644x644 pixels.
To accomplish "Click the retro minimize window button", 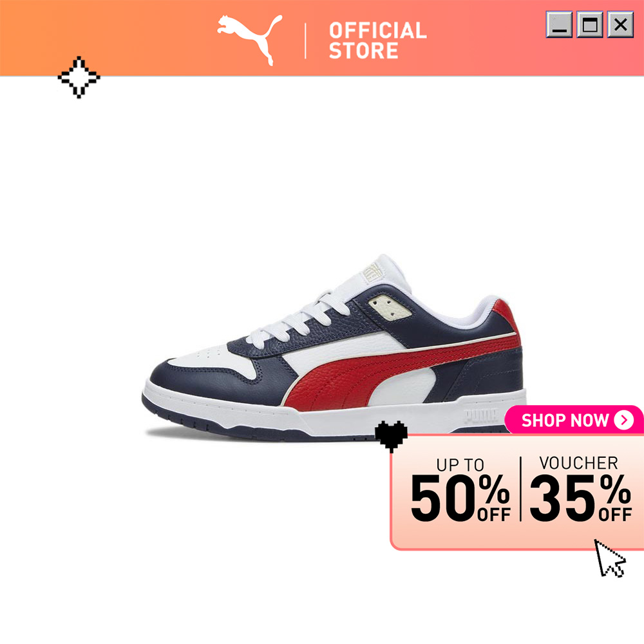I will click(559, 24).
